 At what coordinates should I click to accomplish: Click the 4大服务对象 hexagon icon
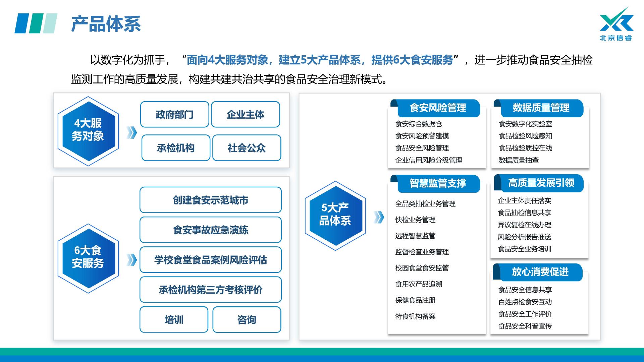(88, 131)
